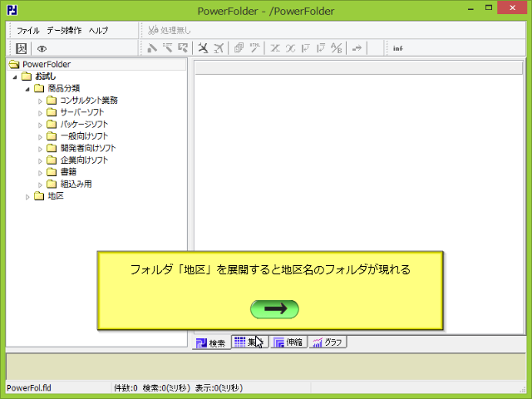Viewport: 532px width, 399px height.
Task: Click the beige message area above the status bar
Action: pyautogui.click(x=266, y=367)
